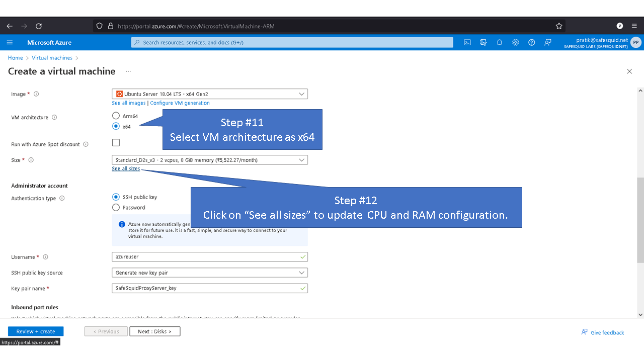Open the help question mark icon
The width and height of the screenshot is (644, 362).
pos(532,43)
